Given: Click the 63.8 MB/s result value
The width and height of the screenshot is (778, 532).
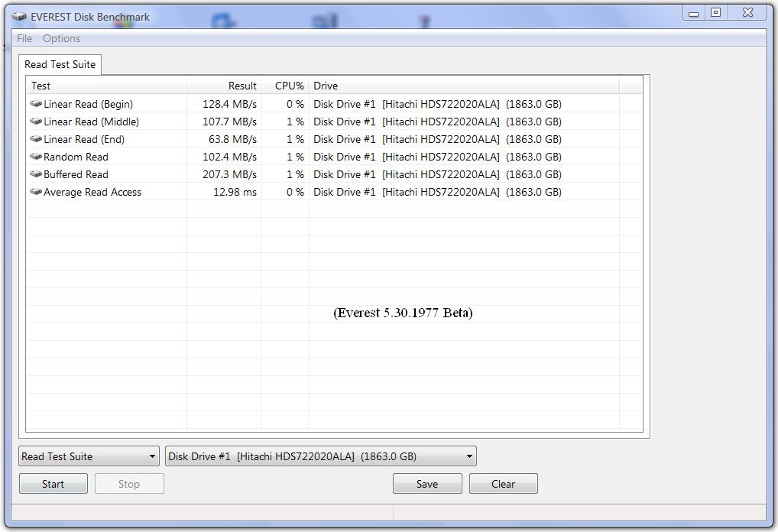Looking at the screenshot, I should click(x=232, y=139).
